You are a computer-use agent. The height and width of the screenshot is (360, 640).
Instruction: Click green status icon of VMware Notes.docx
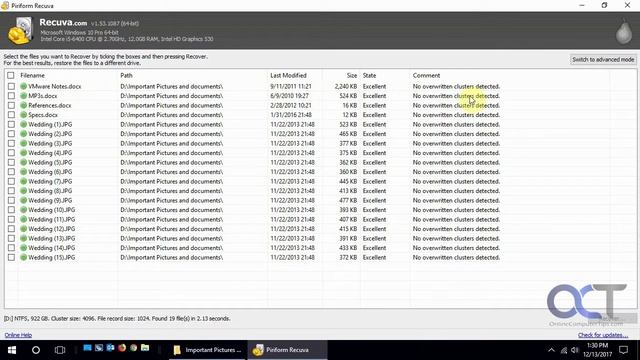point(24,87)
